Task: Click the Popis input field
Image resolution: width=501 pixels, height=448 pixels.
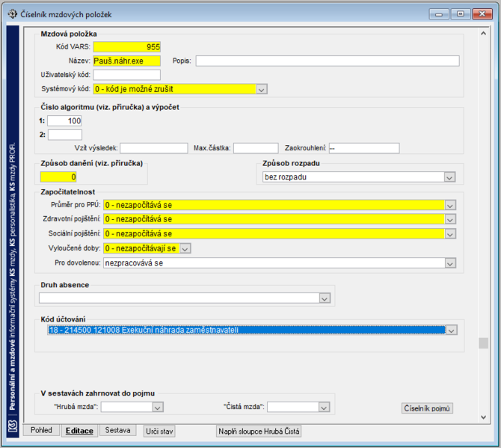Action: click(x=328, y=61)
